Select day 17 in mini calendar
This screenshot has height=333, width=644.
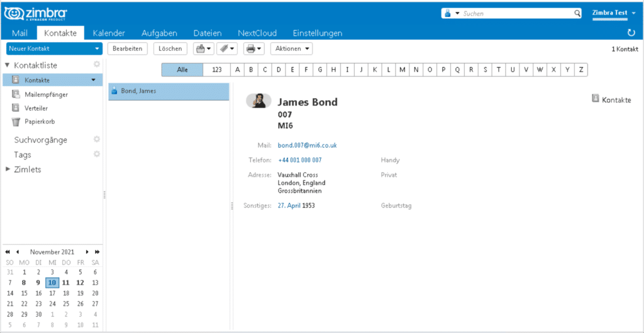(52, 293)
